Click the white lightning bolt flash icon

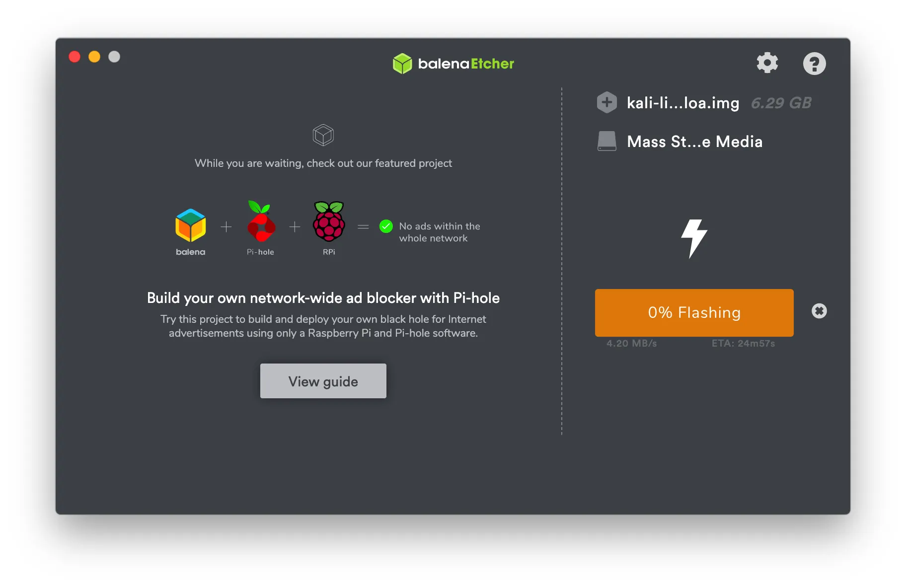coord(694,239)
